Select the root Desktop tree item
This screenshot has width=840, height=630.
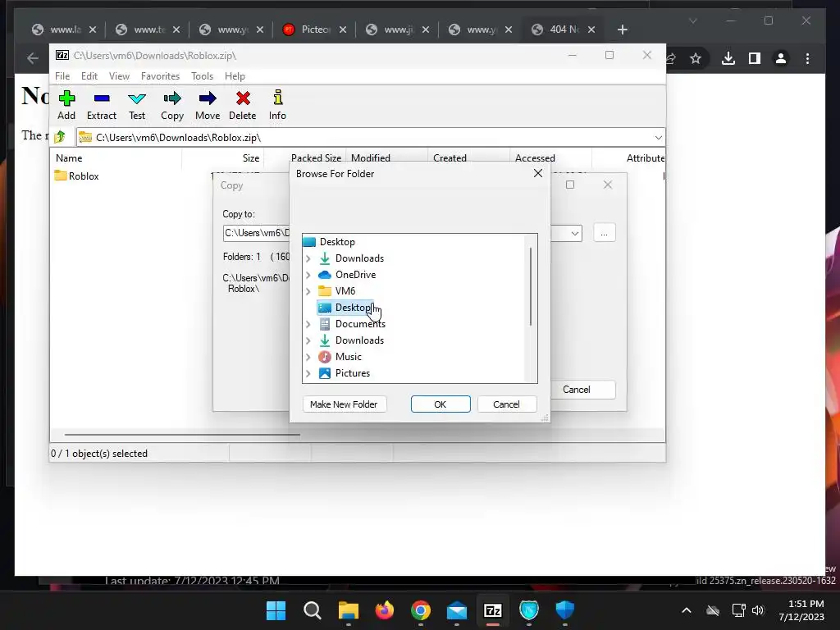tap(330, 242)
